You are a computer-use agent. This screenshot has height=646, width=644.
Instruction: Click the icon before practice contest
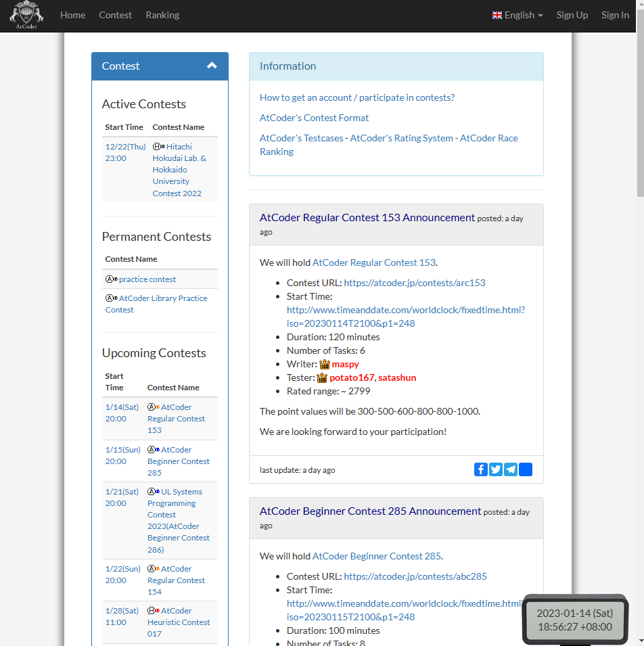pyautogui.click(x=111, y=279)
